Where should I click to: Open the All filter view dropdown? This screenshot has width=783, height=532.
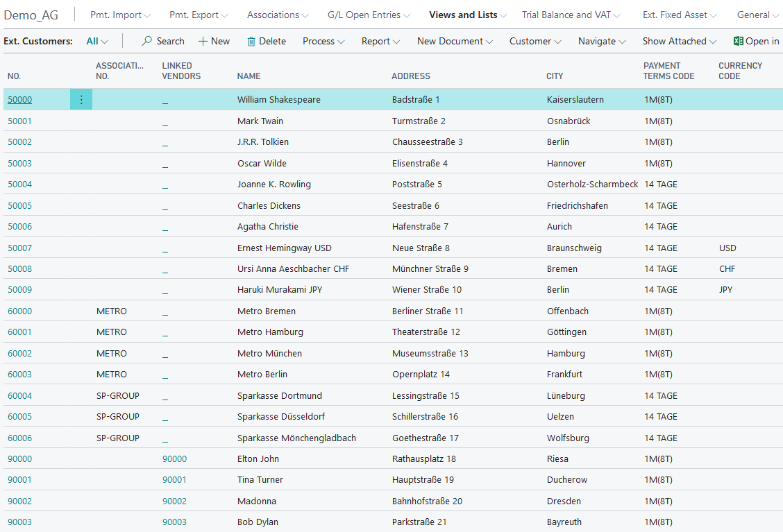coord(97,42)
